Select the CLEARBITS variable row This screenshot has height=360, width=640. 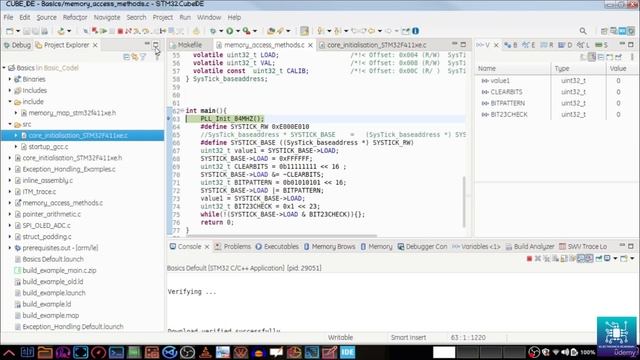click(x=557, y=92)
